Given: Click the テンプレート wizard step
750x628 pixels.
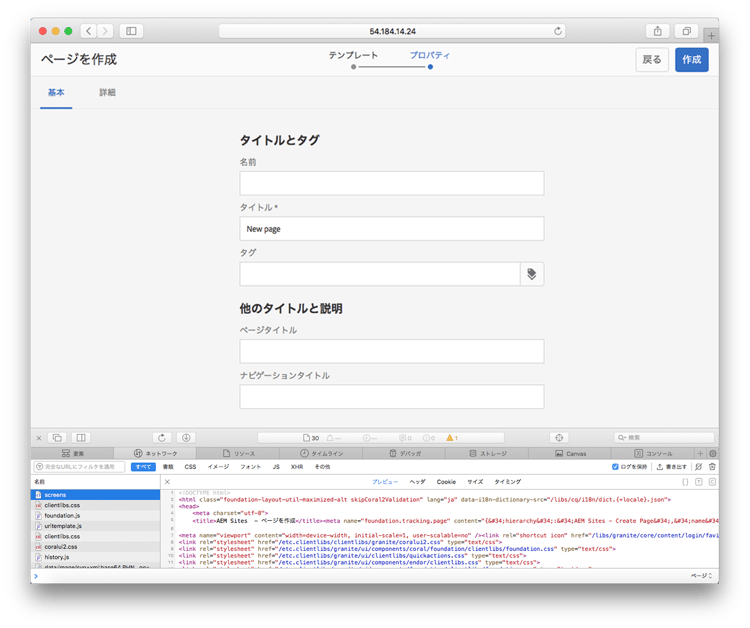Looking at the screenshot, I should point(353,55).
